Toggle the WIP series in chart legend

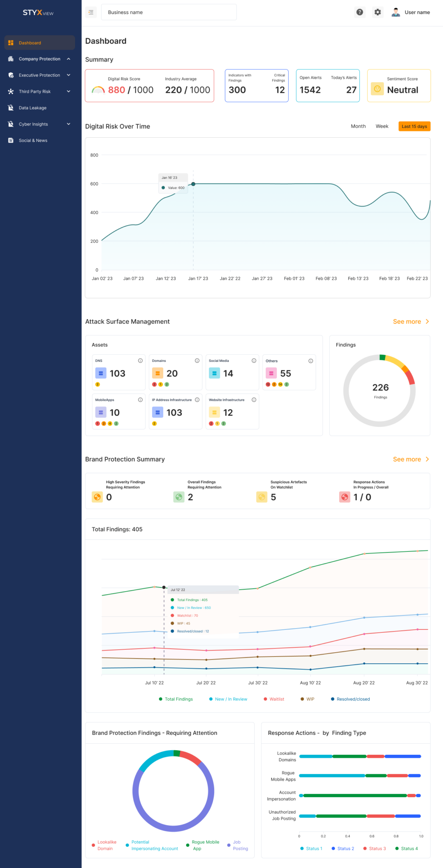click(x=307, y=699)
